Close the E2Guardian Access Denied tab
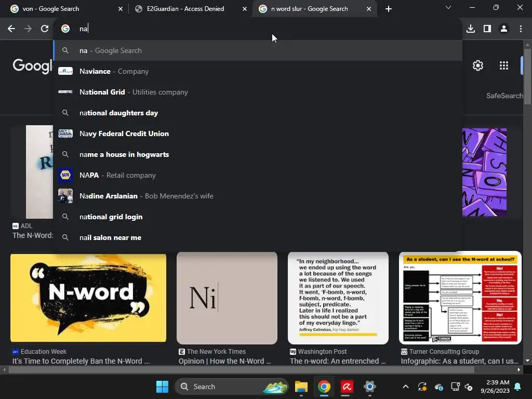Image resolution: width=532 pixels, height=399 pixels. pos(245,9)
